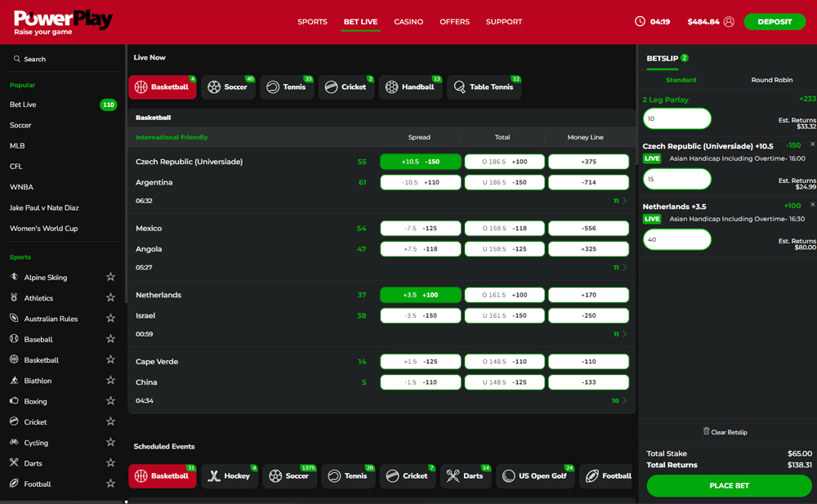Screen dimensions: 817x504
Task: Bet Mexico money line -556
Action: tap(588, 228)
